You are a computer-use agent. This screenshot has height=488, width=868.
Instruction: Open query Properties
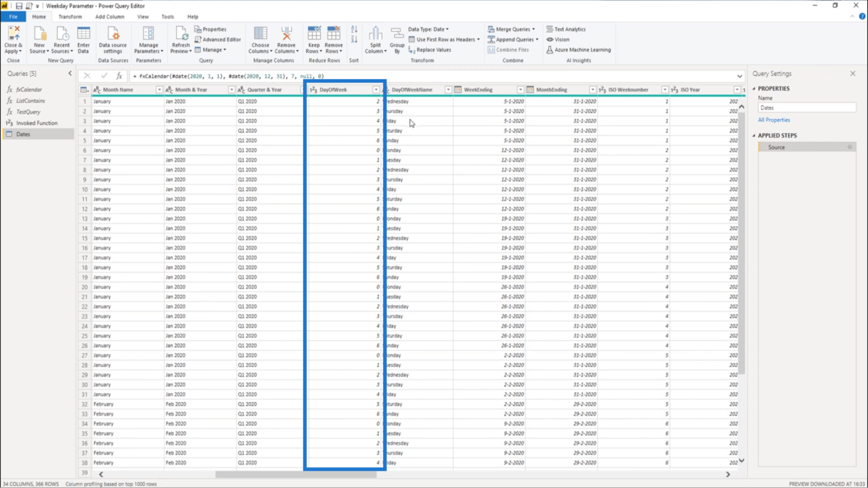pos(210,29)
